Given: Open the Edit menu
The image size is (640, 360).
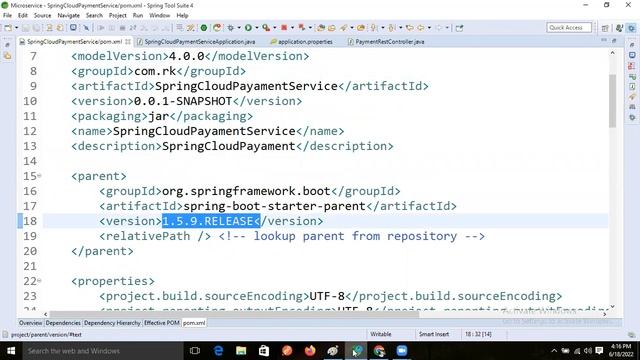Looking at the screenshot, I should 22,15.
